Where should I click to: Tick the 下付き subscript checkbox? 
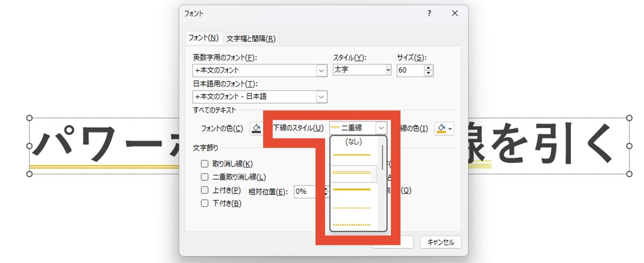(x=205, y=204)
